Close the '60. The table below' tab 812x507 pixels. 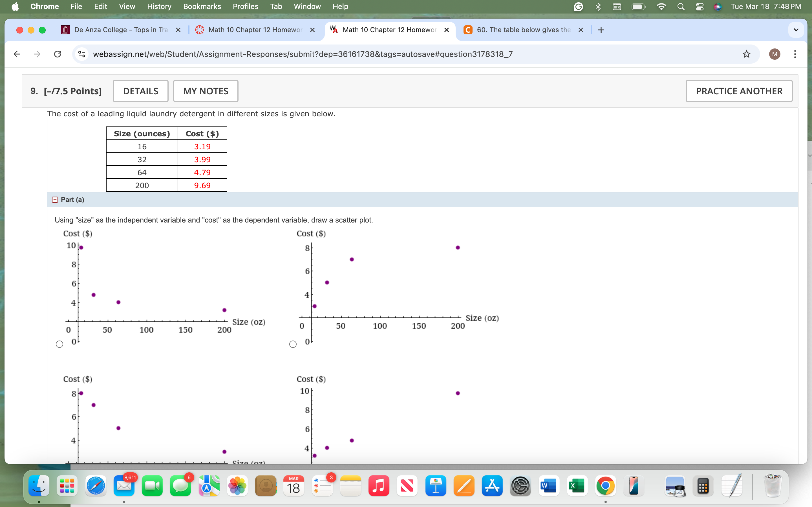pyautogui.click(x=581, y=30)
